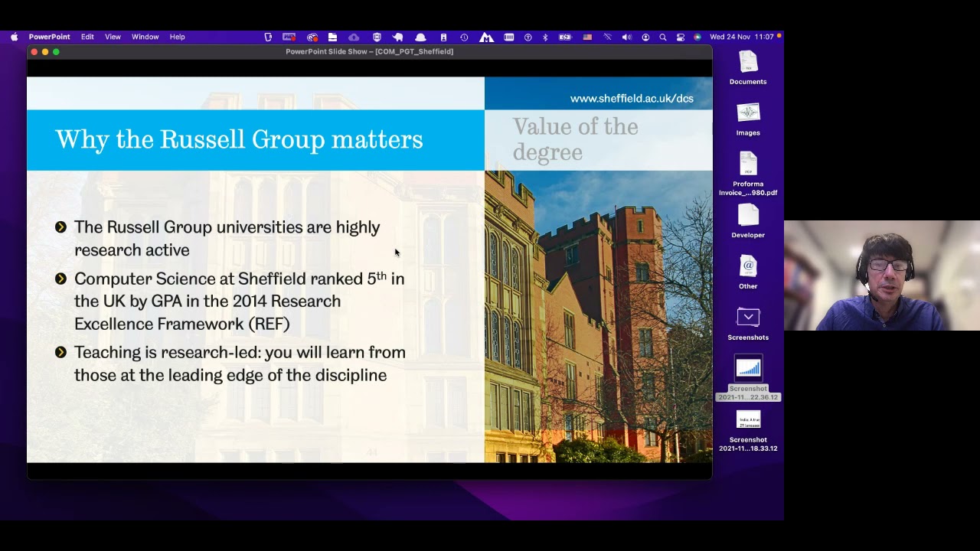Screen dimensions: 980x551
Task: Click the M-shaped mountain menu bar icon
Action: coord(486,37)
